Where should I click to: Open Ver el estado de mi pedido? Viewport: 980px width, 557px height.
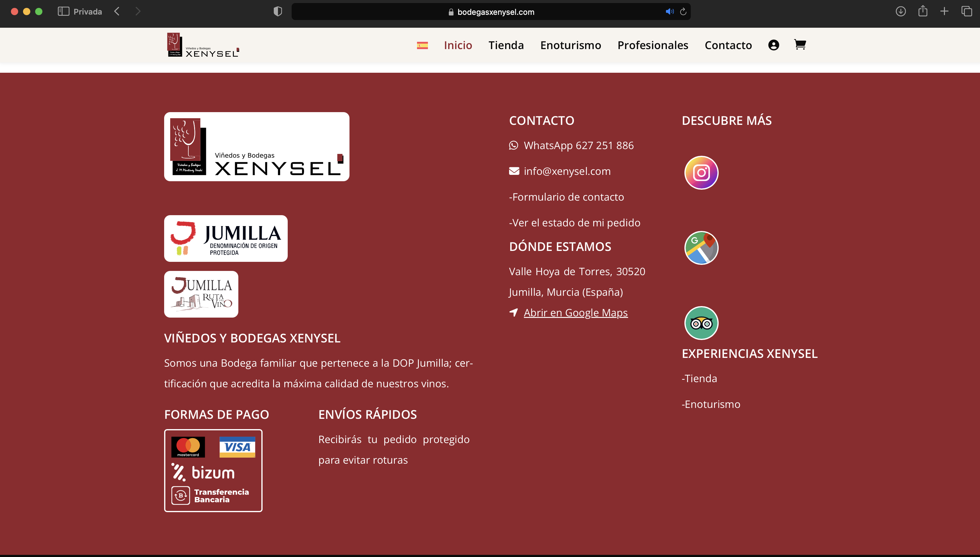point(574,223)
